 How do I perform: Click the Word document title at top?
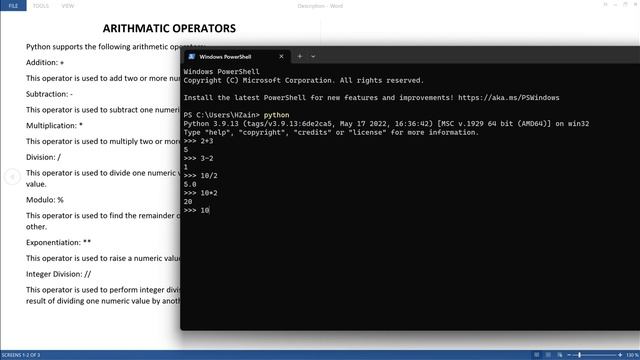pos(320,6)
